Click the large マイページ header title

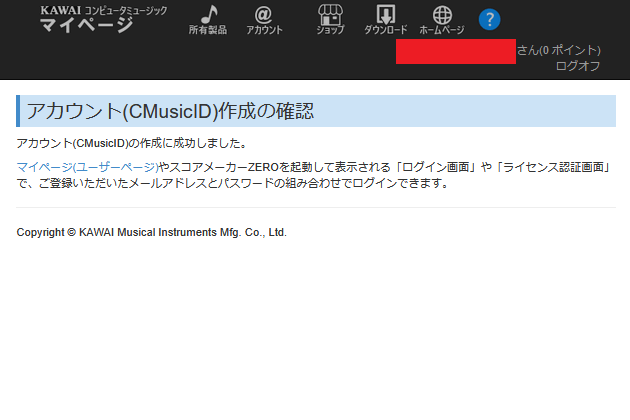[86, 25]
